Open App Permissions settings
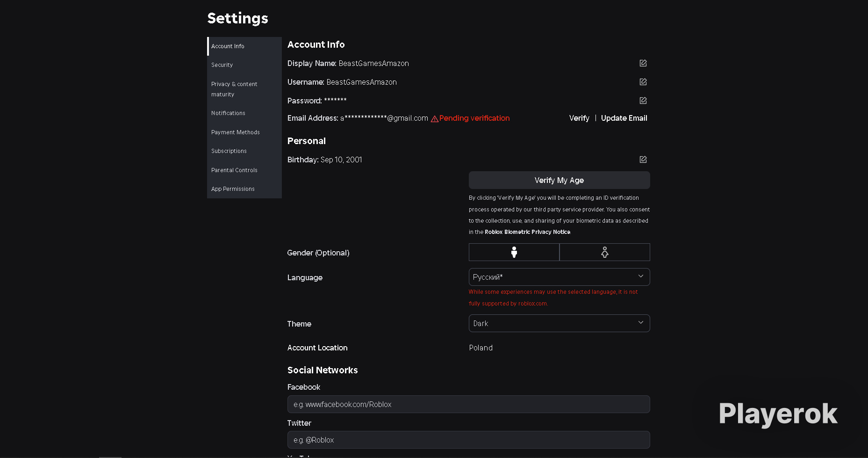868x458 pixels. coord(244,189)
